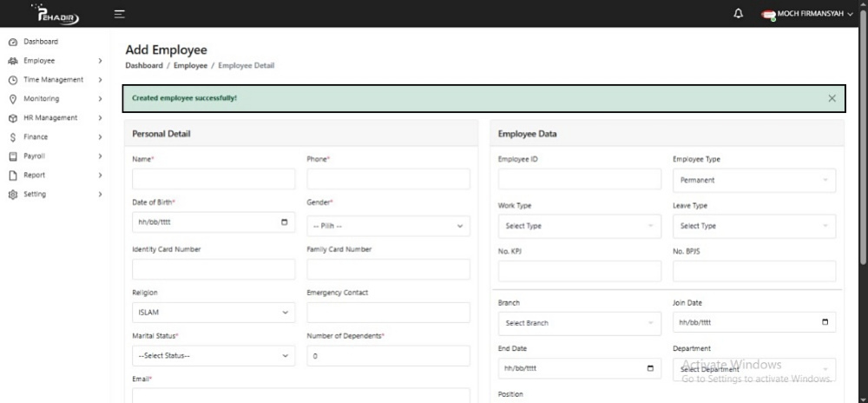The width and height of the screenshot is (868, 403).
Task: Click the page vertical scrollbar
Action: [x=865, y=138]
